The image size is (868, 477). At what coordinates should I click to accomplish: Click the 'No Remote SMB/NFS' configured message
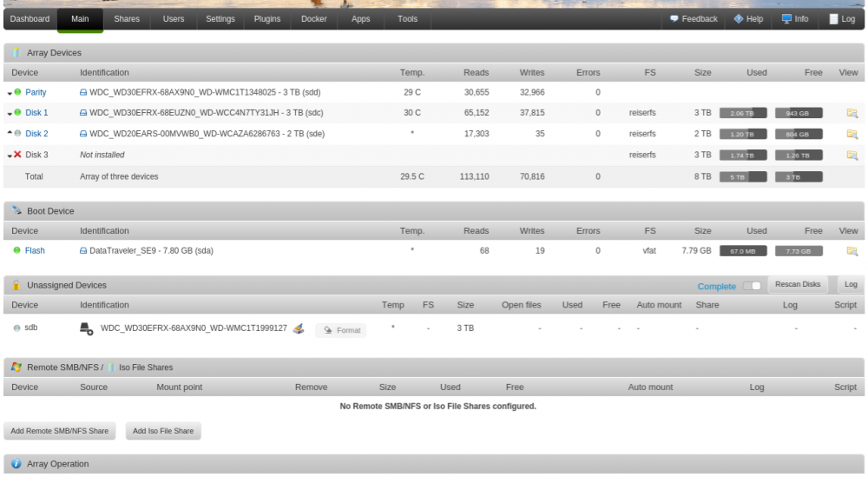click(x=437, y=406)
